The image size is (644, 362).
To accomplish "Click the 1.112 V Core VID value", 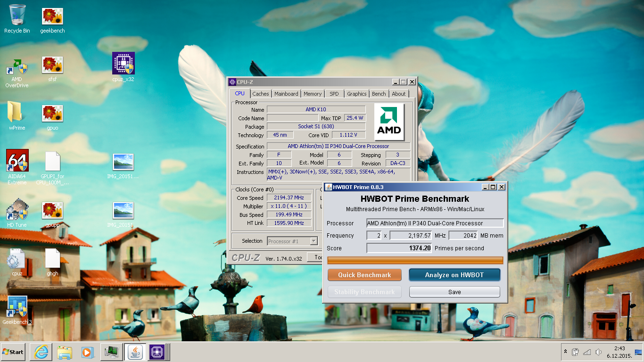I will pos(348,135).
